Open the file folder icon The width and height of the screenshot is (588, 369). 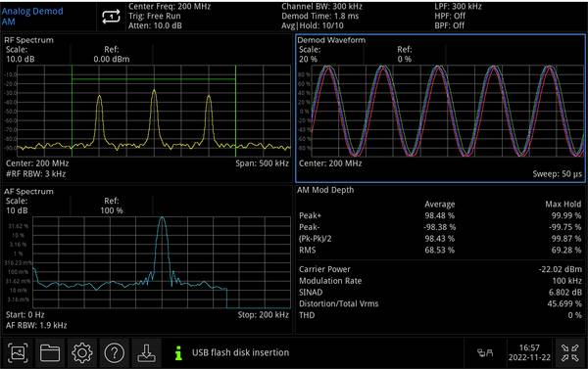50,352
